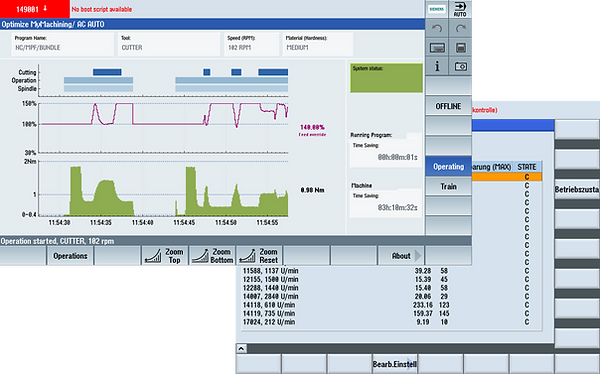Click Bearb.Einstell softkey in rear window

395,364
